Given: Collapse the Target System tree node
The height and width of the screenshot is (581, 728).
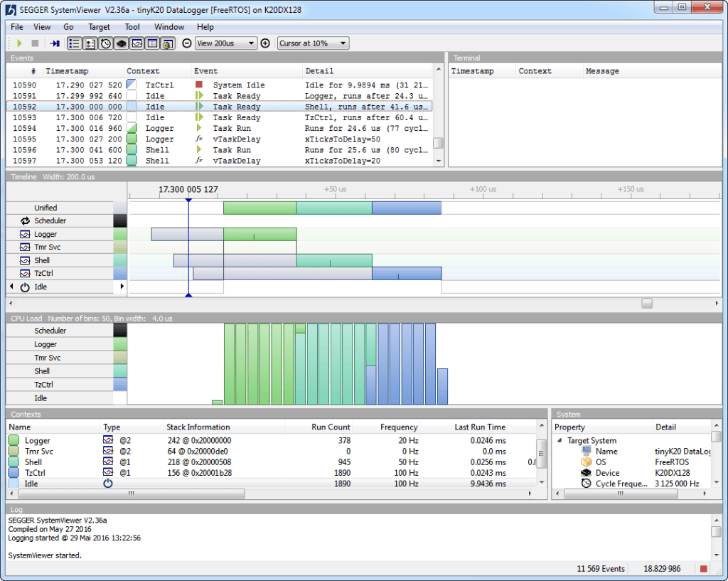Looking at the screenshot, I should click(x=560, y=440).
